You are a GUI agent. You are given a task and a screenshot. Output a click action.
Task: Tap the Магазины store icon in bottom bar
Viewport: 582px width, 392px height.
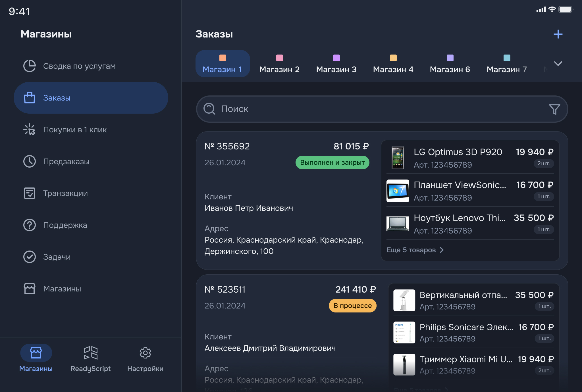pos(36,353)
